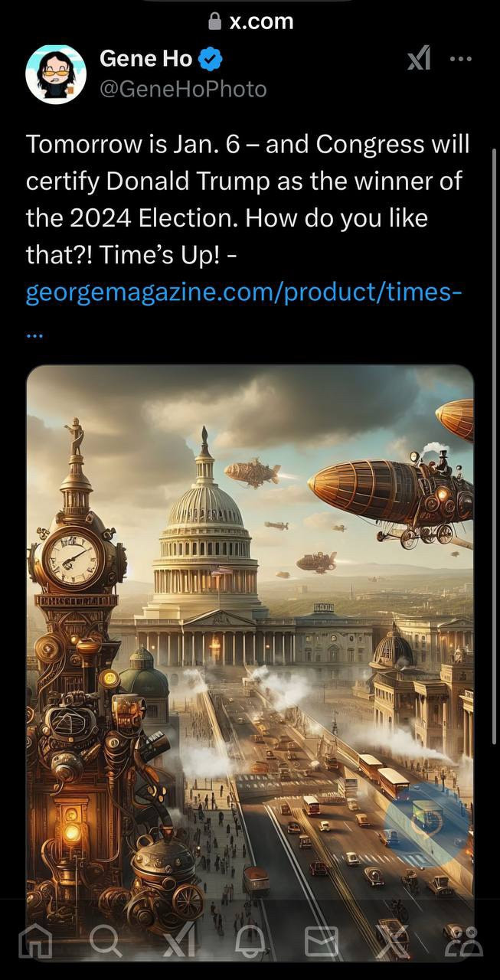500x980 pixels.
Task: Open the three-dot more options menu
Action: click(x=460, y=59)
